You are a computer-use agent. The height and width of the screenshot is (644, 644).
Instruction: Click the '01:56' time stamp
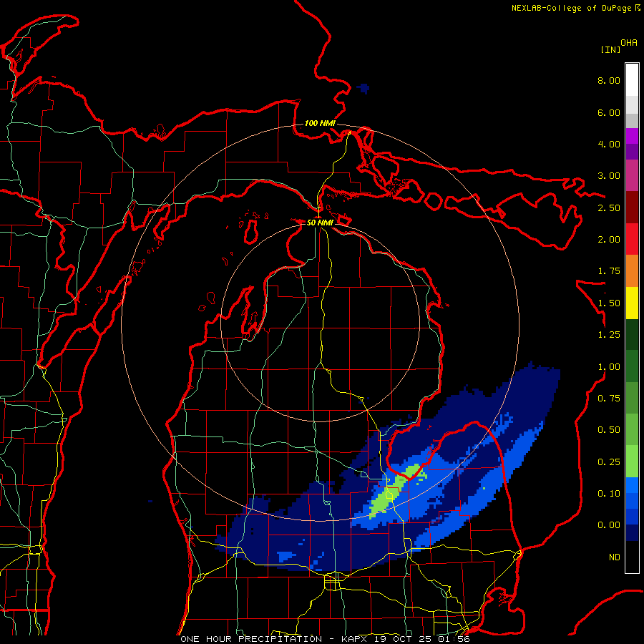click(x=454, y=639)
